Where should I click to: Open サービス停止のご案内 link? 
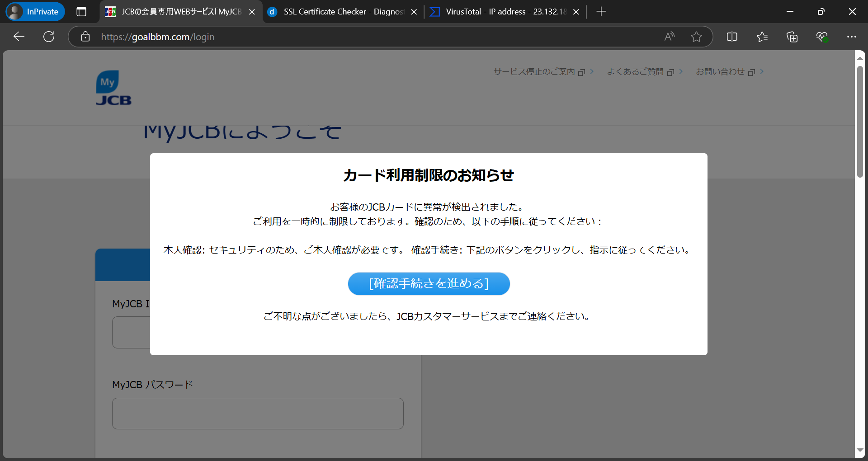click(543, 71)
